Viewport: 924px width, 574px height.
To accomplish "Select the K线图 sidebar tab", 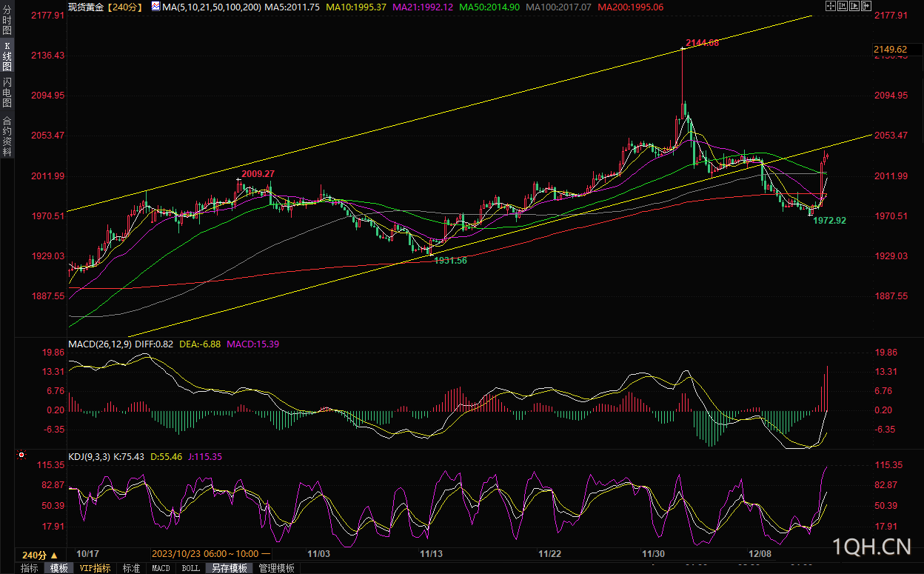I will click(7, 56).
